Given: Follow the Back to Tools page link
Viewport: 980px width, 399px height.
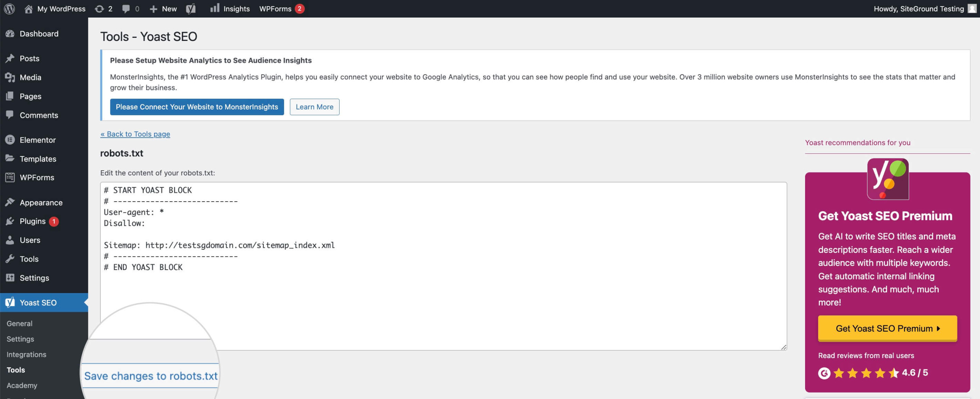Looking at the screenshot, I should pos(135,134).
